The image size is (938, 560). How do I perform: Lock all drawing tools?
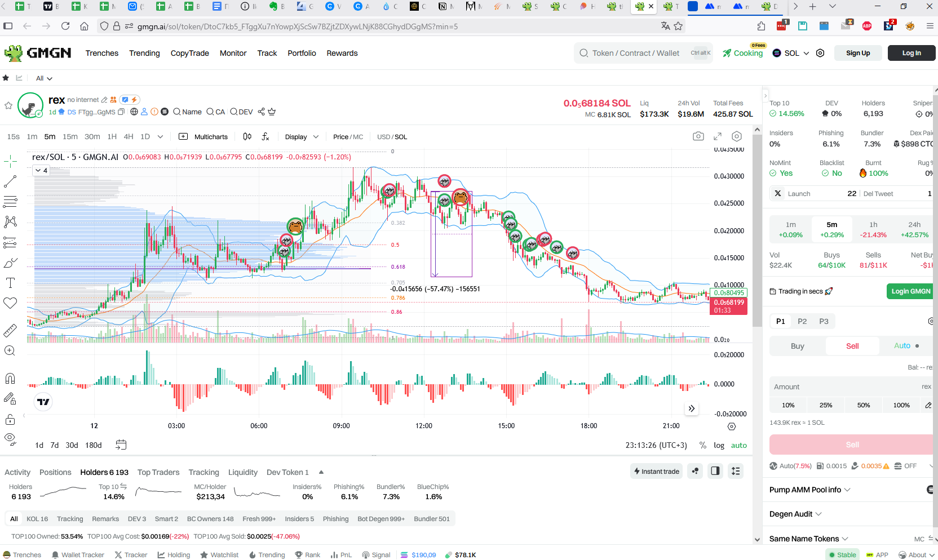[10, 419]
